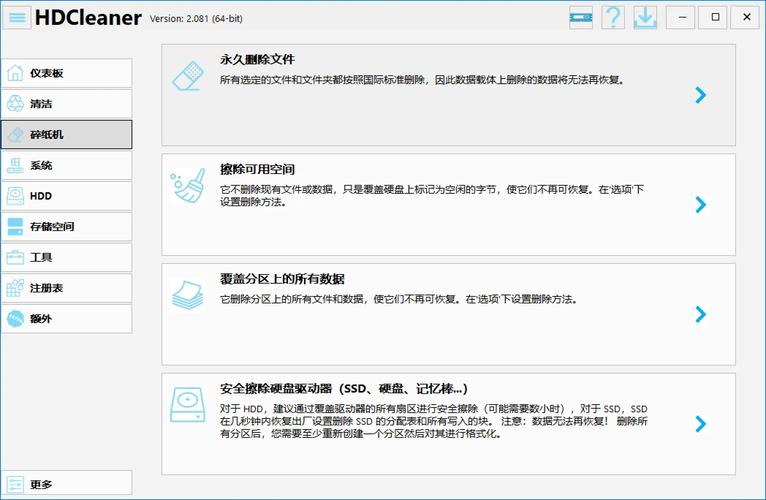Open 安全擦除硬盘驱动器 via its right chevron

[x=701, y=424]
